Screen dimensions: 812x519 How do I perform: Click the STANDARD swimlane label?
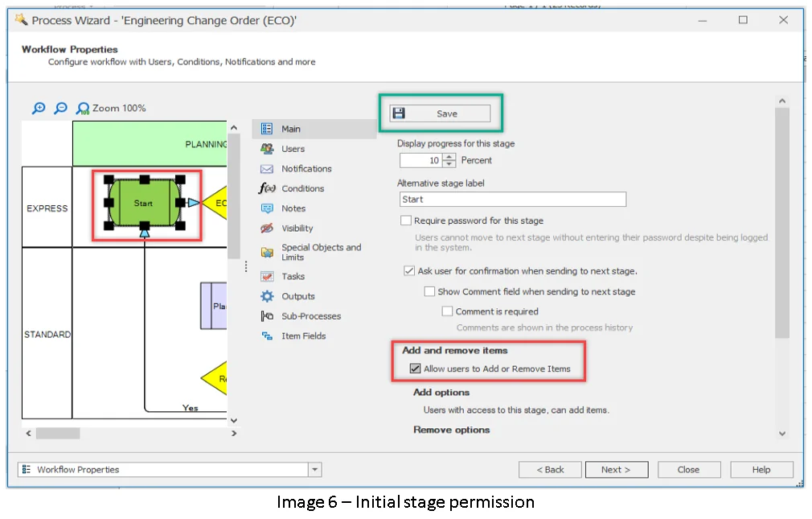click(x=47, y=335)
